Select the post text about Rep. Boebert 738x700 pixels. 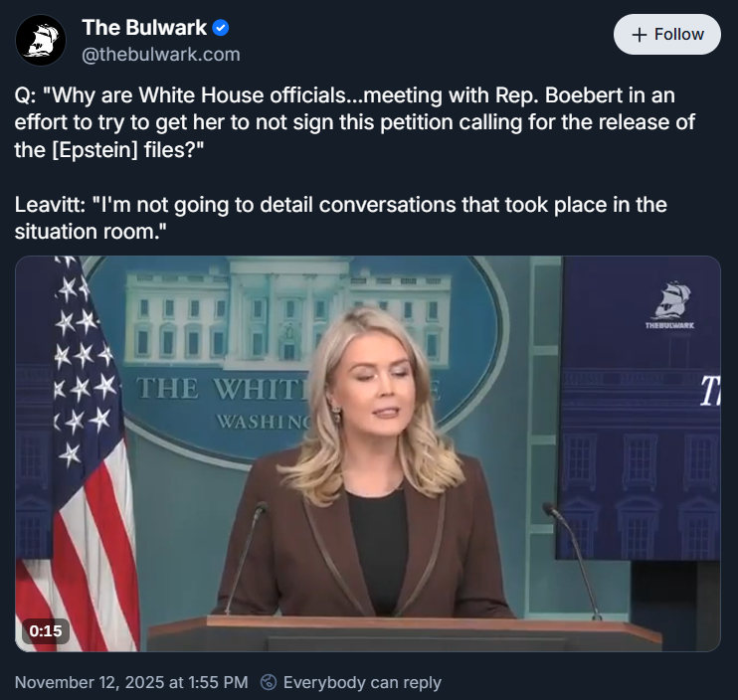355,122
